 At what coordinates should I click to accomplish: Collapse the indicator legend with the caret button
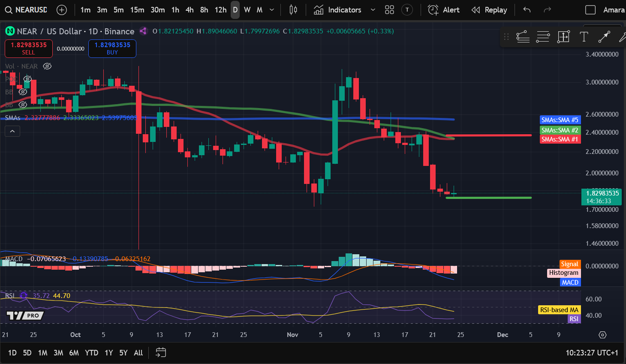(x=12, y=131)
